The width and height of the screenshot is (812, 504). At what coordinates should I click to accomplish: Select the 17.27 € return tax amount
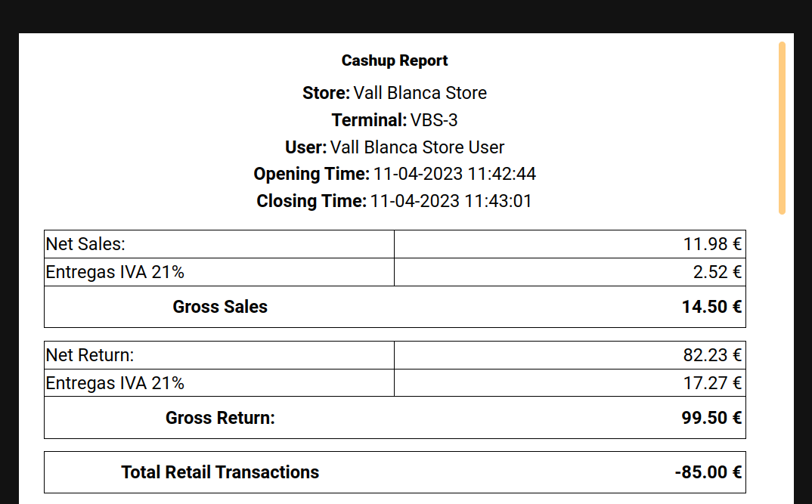712,383
